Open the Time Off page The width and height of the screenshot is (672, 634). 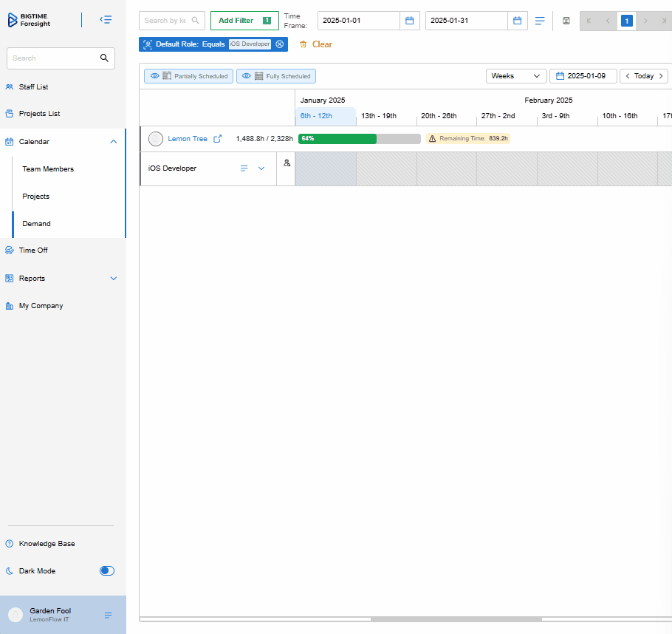pos(33,250)
